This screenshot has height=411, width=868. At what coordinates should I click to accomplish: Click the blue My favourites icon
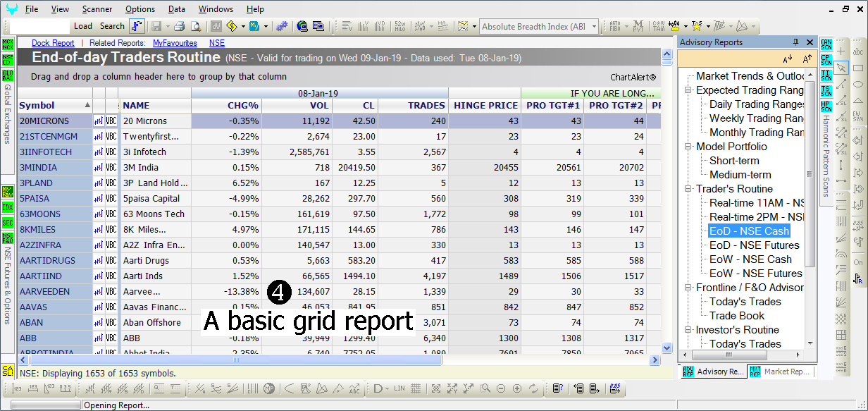pos(254,26)
